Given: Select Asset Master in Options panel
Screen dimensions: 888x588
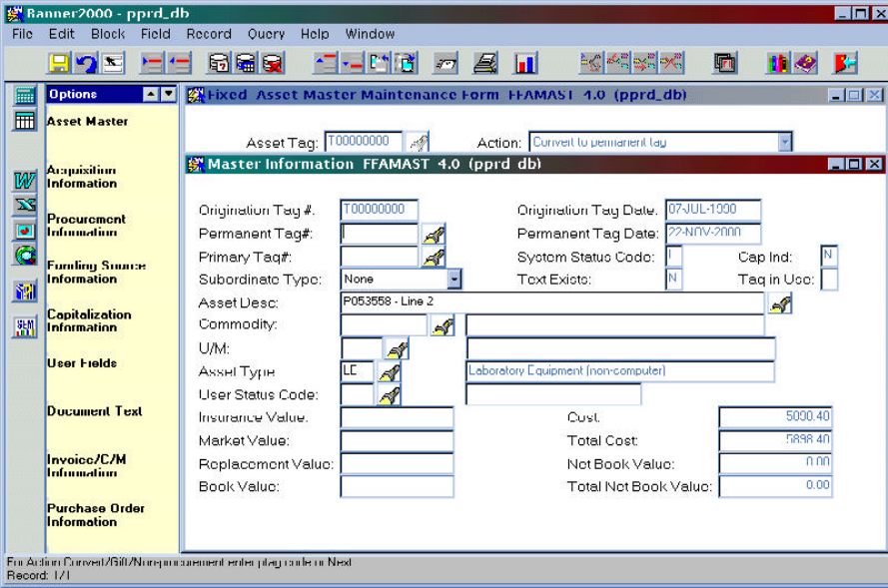Looking at the screenshot, I should click(x=87, y=121).
